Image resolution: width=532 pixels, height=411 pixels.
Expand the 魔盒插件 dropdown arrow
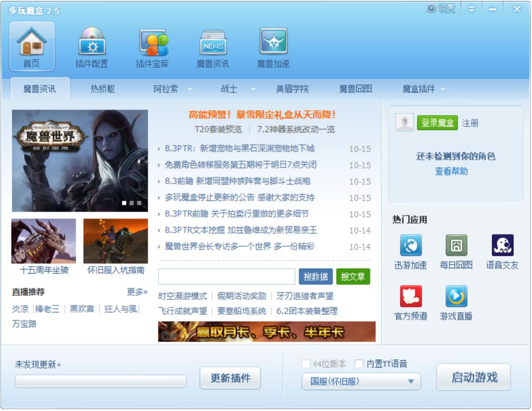click(443, 89)
